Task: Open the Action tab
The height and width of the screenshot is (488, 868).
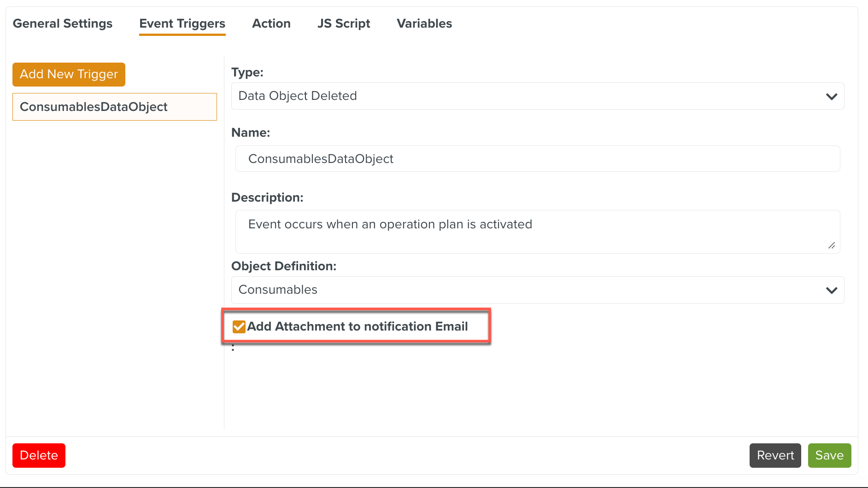Action: (271, 23)
